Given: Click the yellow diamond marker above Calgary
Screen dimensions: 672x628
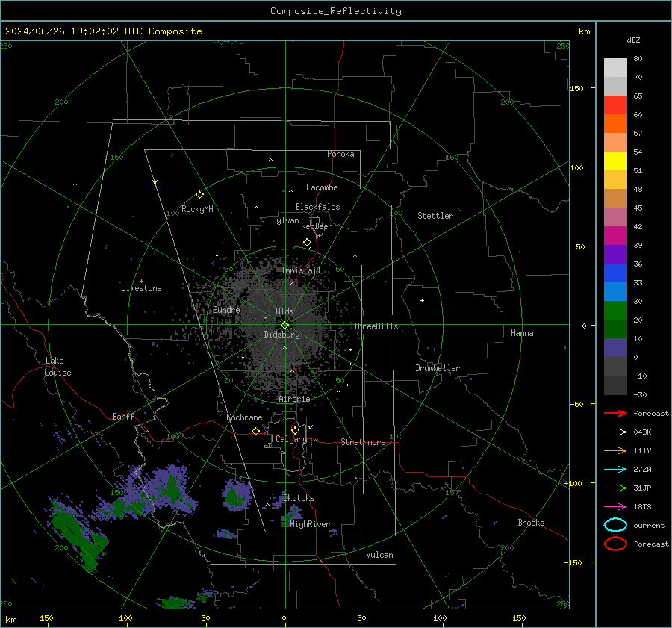Looking at the screenshot, I should pyautogui.click(x=295, y=430).
